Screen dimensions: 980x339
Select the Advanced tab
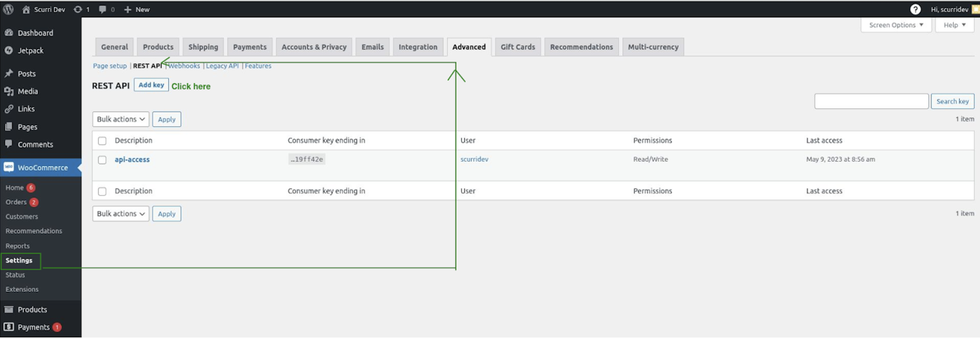[469, 47]
